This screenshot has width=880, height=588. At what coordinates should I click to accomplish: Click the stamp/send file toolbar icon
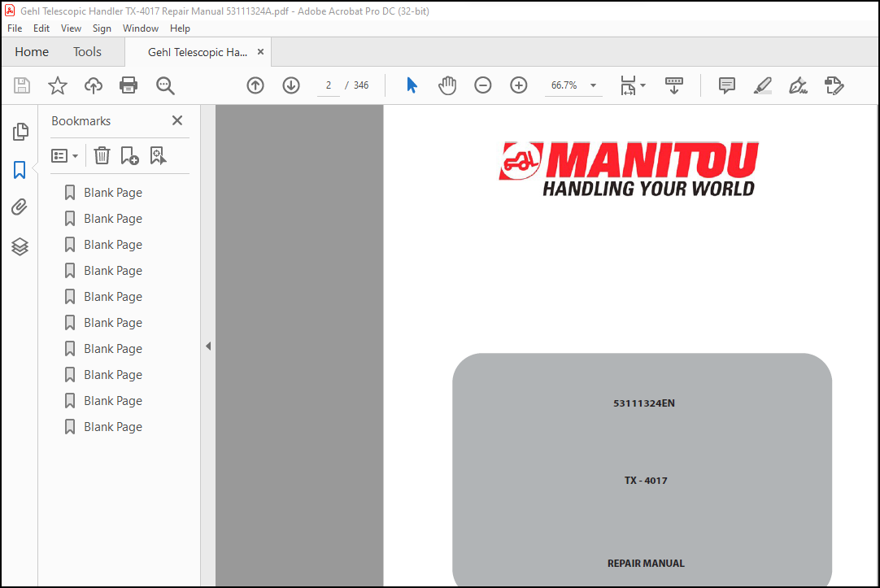click(834, 85)
